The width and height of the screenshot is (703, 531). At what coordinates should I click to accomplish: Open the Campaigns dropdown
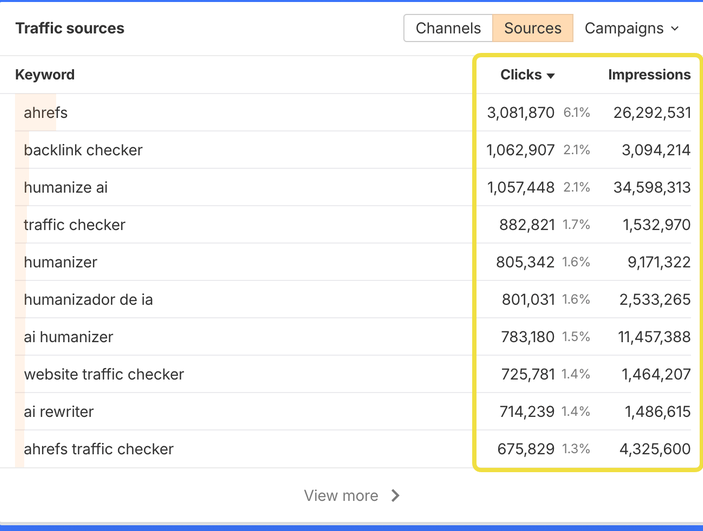[631, 28]
